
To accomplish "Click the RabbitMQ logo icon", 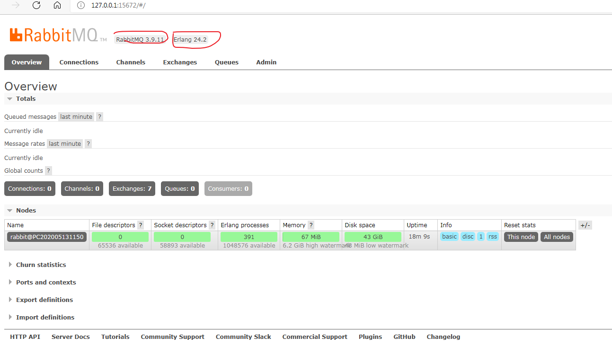I will tap(16, 35).
